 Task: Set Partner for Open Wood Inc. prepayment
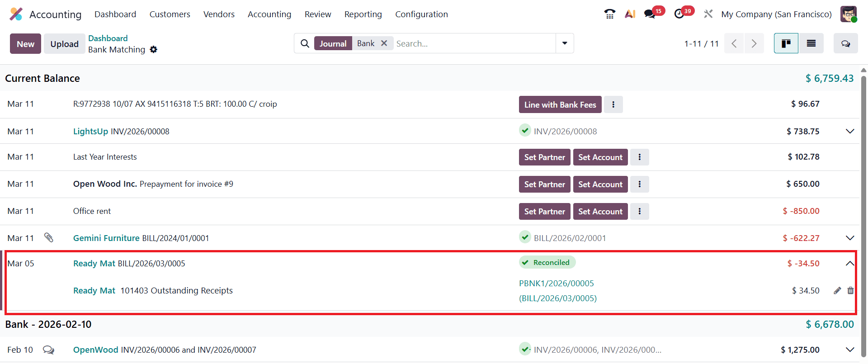point(545,184)
